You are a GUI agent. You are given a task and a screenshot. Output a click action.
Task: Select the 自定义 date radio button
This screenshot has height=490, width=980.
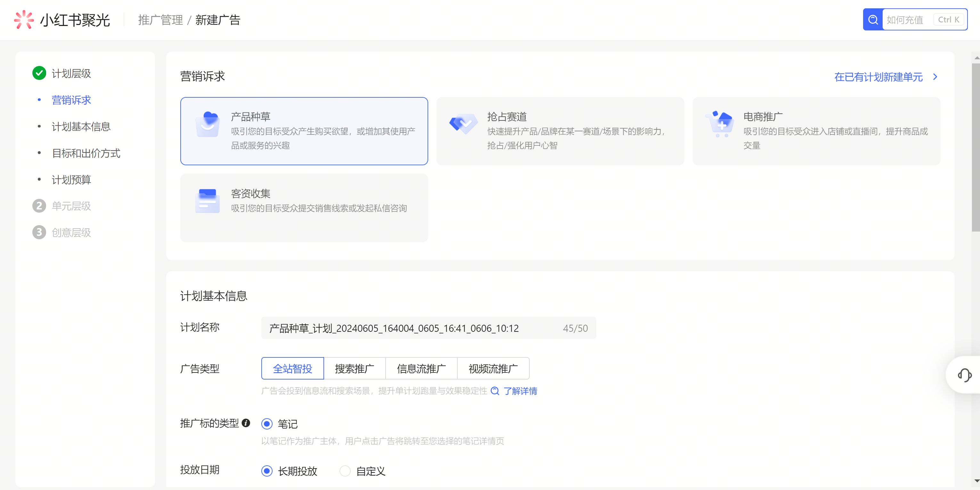click(345, 470)
